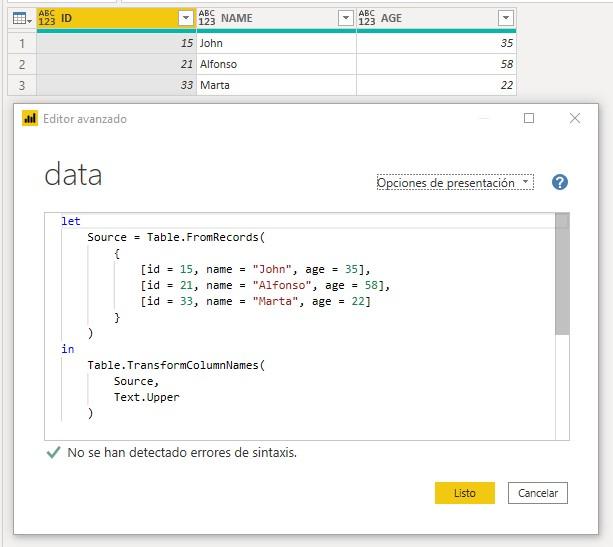This screenshot has width=613, height=547.
Task: Click the age cell with value 58
Action: 436,64
